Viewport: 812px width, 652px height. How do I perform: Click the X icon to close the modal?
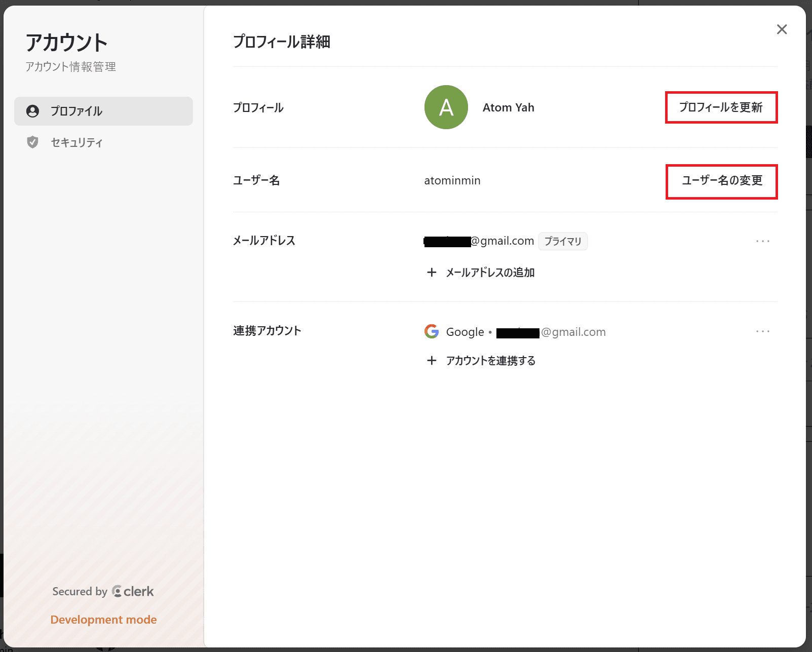point(782,29)
